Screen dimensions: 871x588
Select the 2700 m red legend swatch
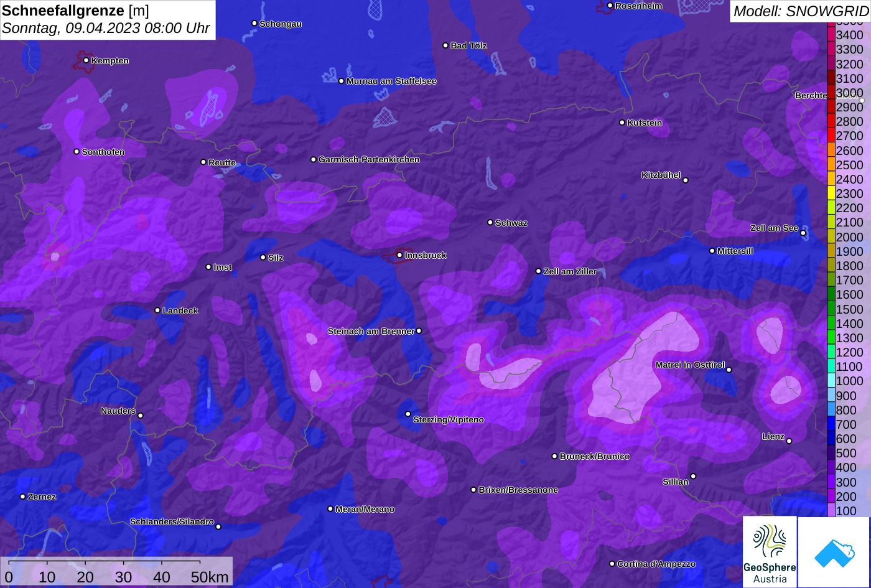click(831, 136)
